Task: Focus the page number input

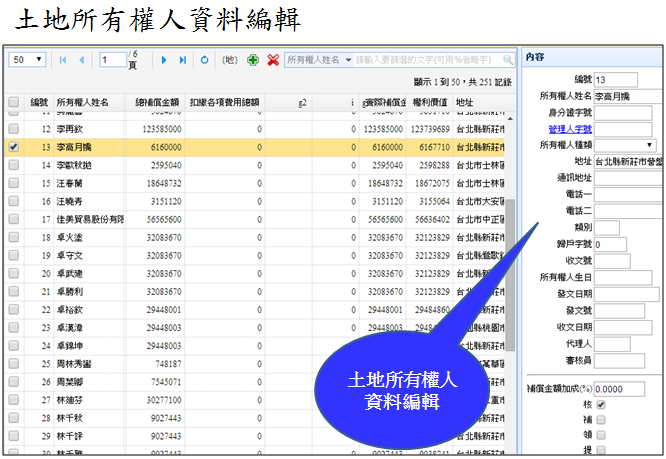Action: (x=113, y=59)
